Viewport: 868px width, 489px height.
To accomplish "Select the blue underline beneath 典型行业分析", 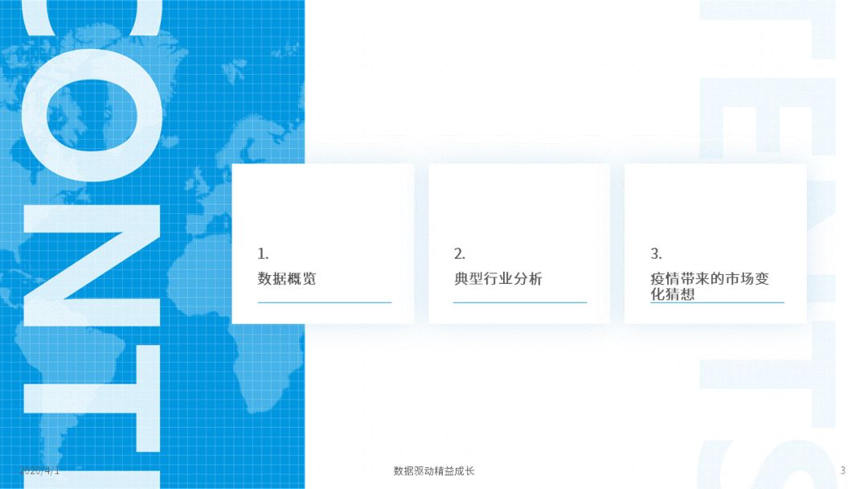I will [x=520, y=302].
